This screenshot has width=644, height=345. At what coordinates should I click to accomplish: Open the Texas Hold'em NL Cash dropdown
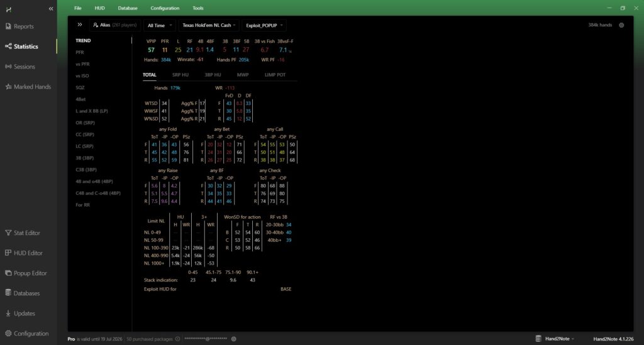(x=208, y=25)
